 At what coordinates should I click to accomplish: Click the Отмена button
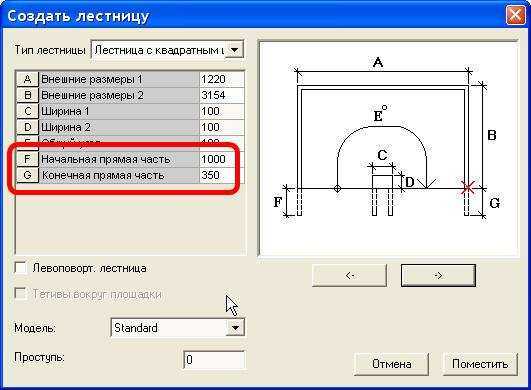pyautogui.click(x=391, y=364)
